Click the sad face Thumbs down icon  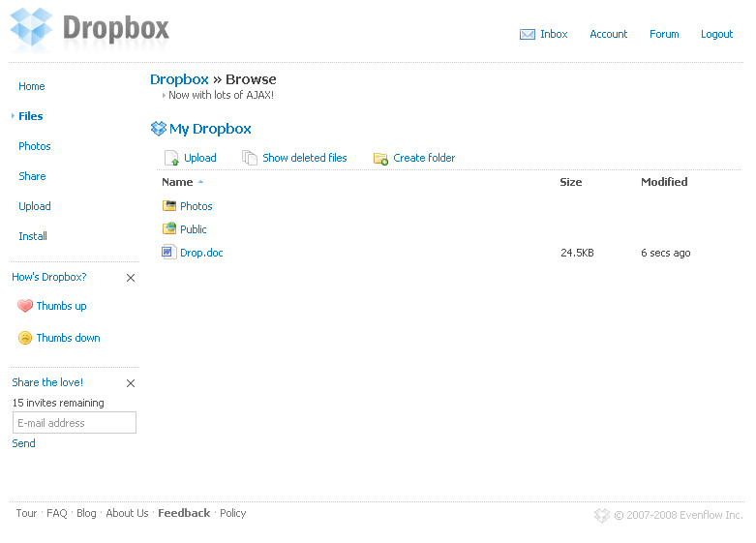[x=25, y=338]
